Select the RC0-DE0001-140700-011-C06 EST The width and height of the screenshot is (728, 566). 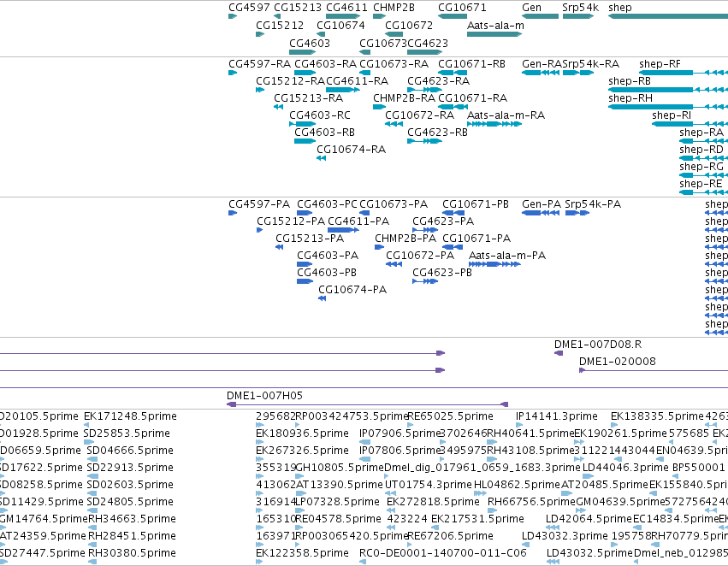pos(363,562)
